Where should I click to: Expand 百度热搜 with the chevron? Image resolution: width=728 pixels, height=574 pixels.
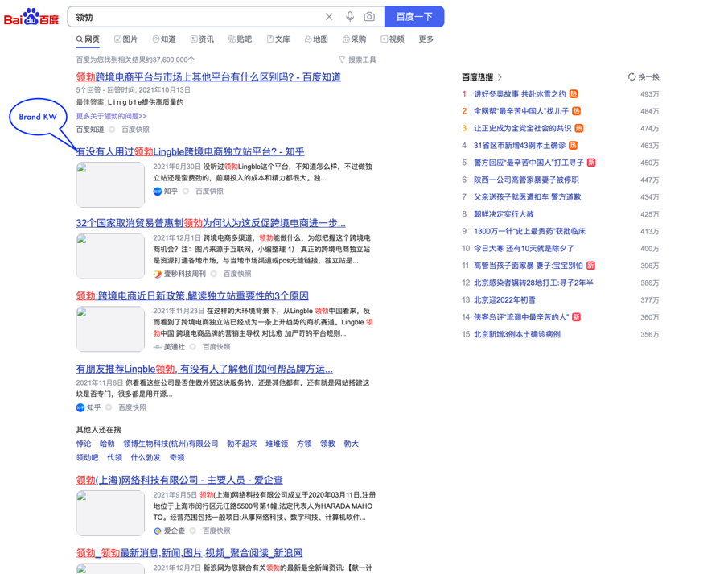(x=500, y=77)
